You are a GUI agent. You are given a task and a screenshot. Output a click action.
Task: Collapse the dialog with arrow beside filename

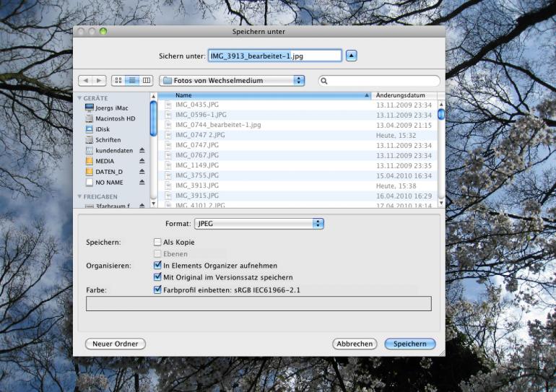[351, 56]
